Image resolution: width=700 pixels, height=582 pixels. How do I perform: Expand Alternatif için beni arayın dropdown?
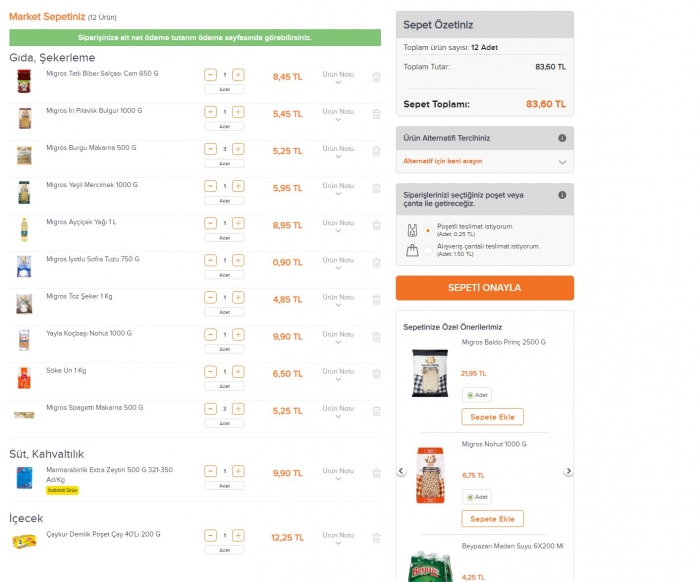coord(485,161)
